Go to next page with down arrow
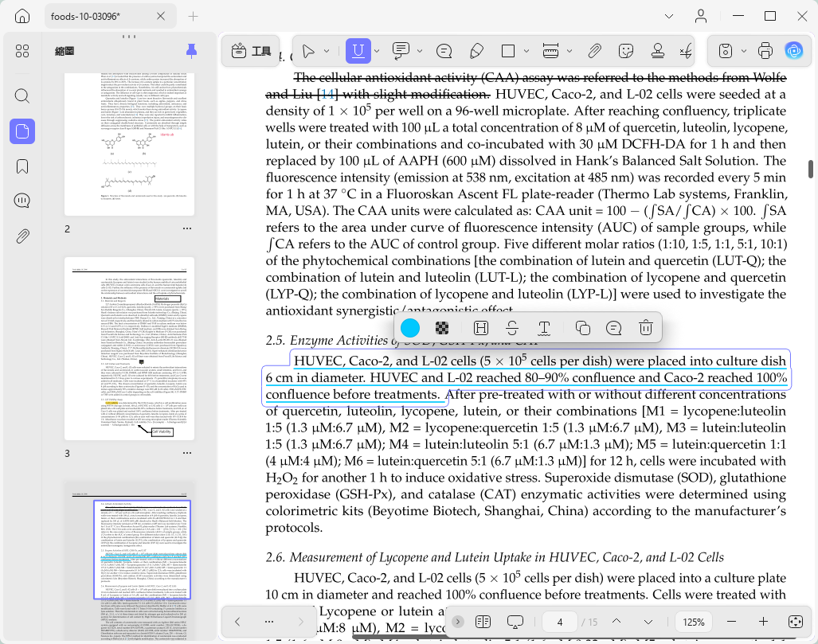Screen dimensions: 818x644 648,622
